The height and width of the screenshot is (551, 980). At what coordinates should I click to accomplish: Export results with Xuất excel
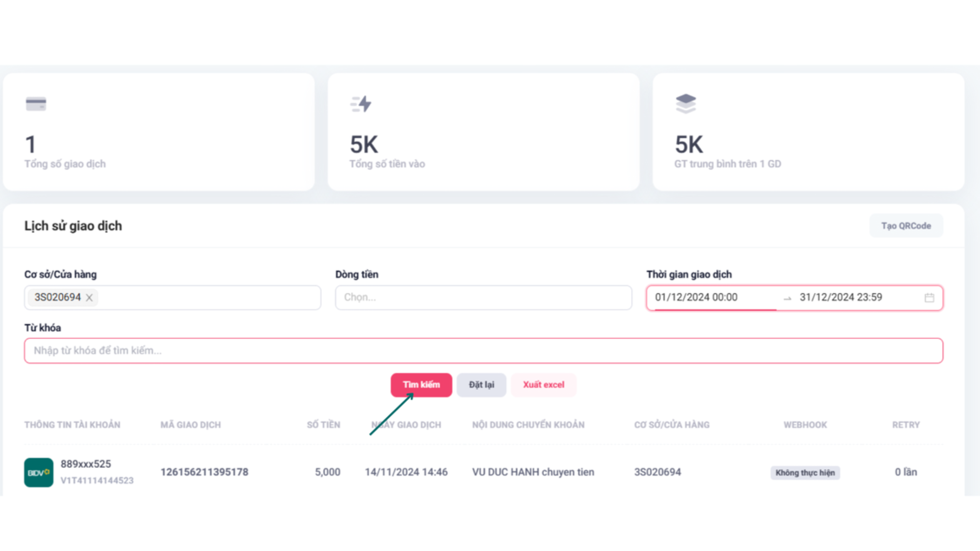point(543,385)
